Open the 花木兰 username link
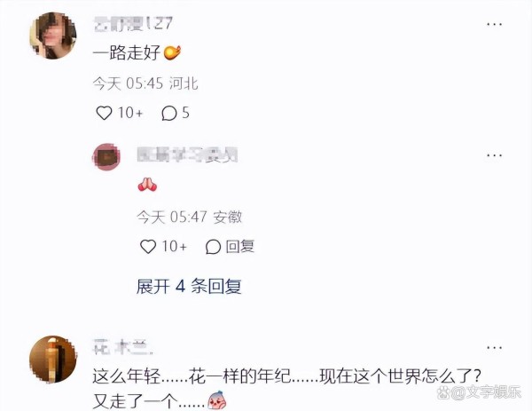 [123, 347]
